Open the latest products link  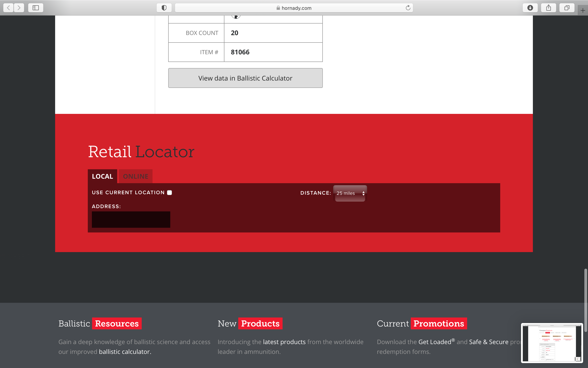tap(284, 342)
